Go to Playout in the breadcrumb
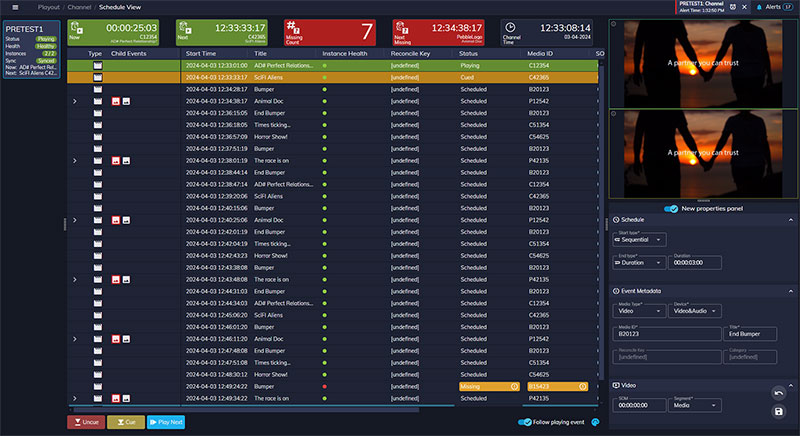 coord(49,6)
